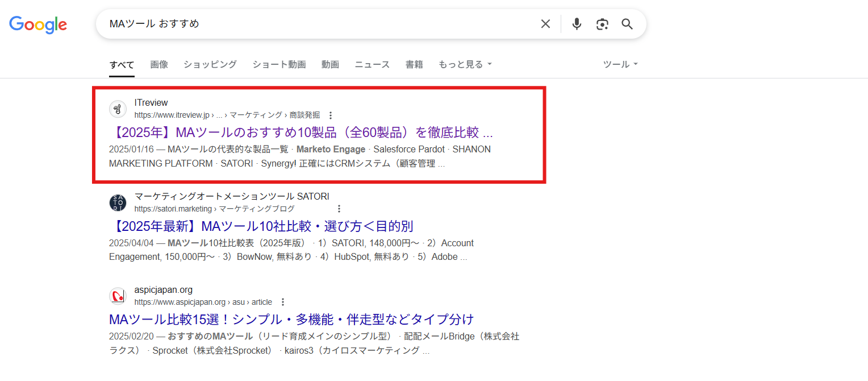Click the Google logo to return home
868x381 pixels.
37,24
